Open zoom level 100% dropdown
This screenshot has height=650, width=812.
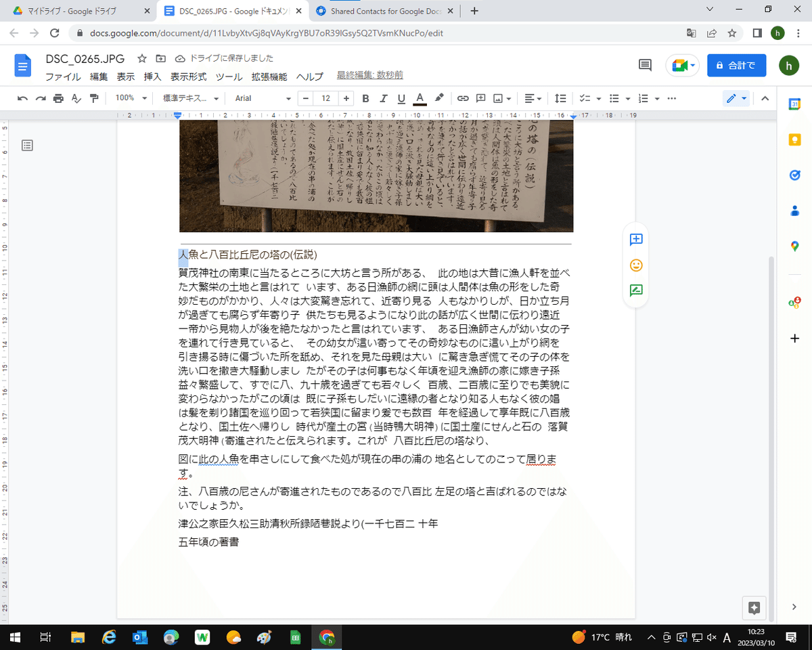[130, 98]
